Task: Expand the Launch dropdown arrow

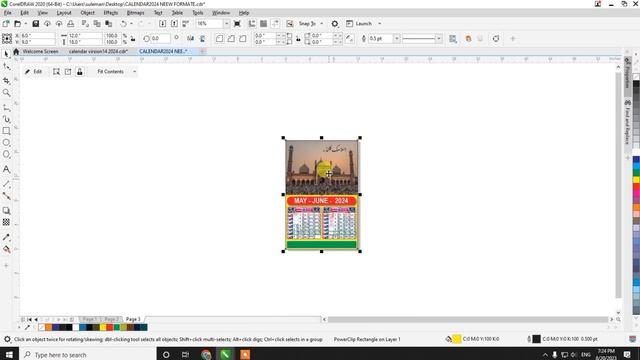Action: 380,24
